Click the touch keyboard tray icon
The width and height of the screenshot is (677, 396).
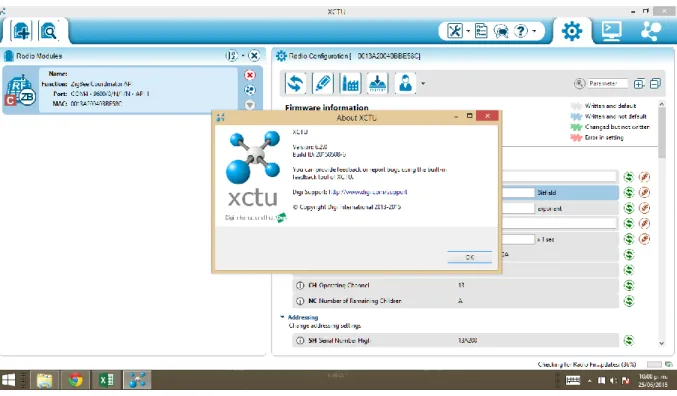573,380
